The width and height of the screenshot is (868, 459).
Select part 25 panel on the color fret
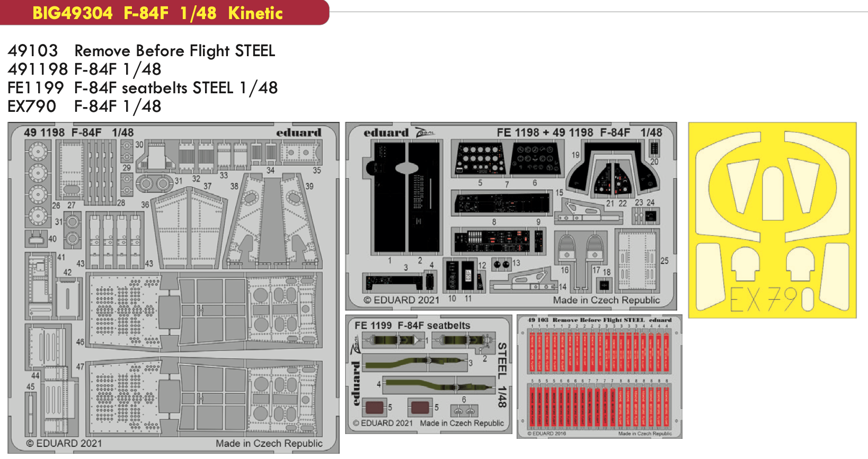pyautogui.click(x=636, y=261)
